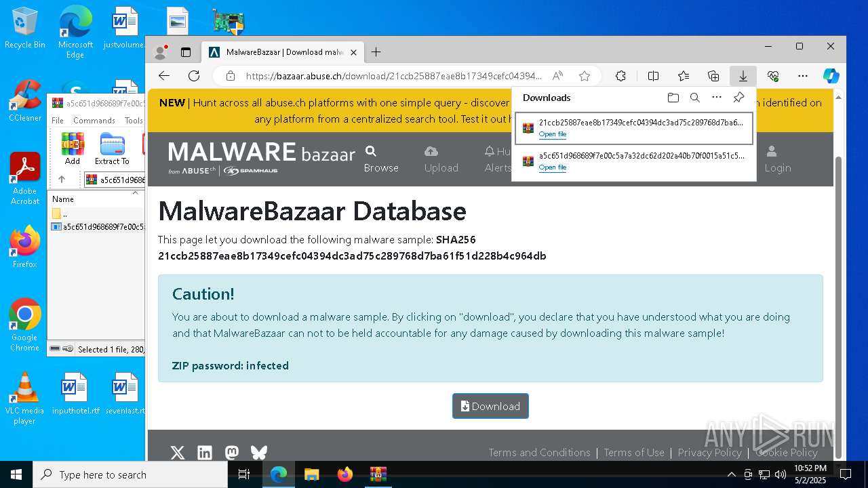Click Add icon in WinRAR toolbar
Viewport: 868px width, 488px height.
coord(73,149)
